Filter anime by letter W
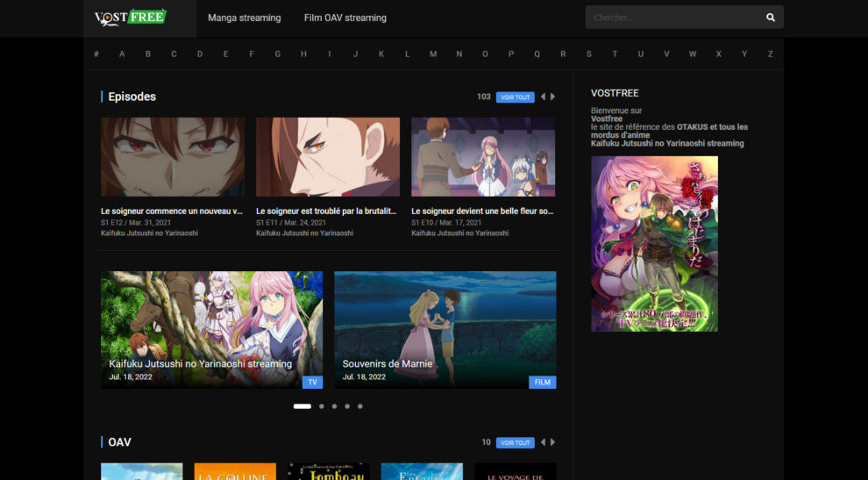Screen dimensions: 868x480 693,54
